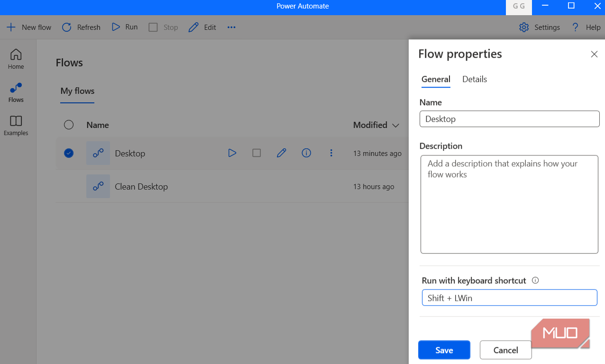This screenshot has width=605, height=364.
Task: Click the flow Name input field
Action: (x=510, y=119)
